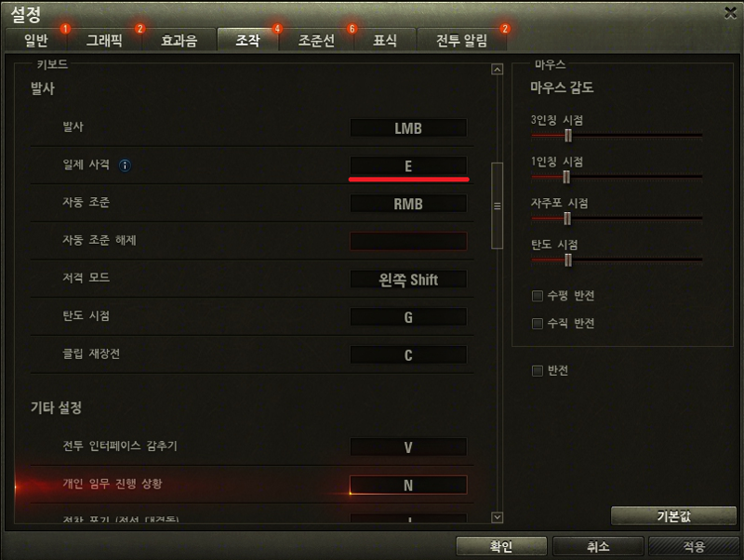Select the 표식 tab
The height and width of the screenshot is (560, 744).
click(x=385, y=40)
